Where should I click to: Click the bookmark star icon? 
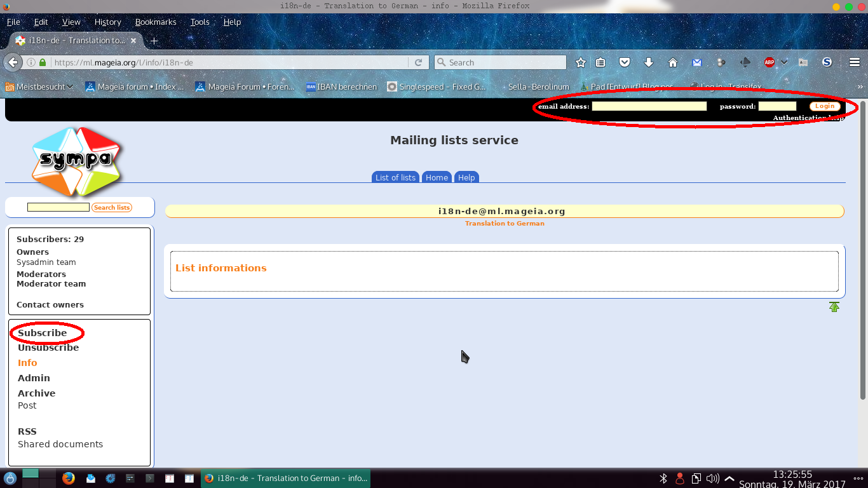580,62
